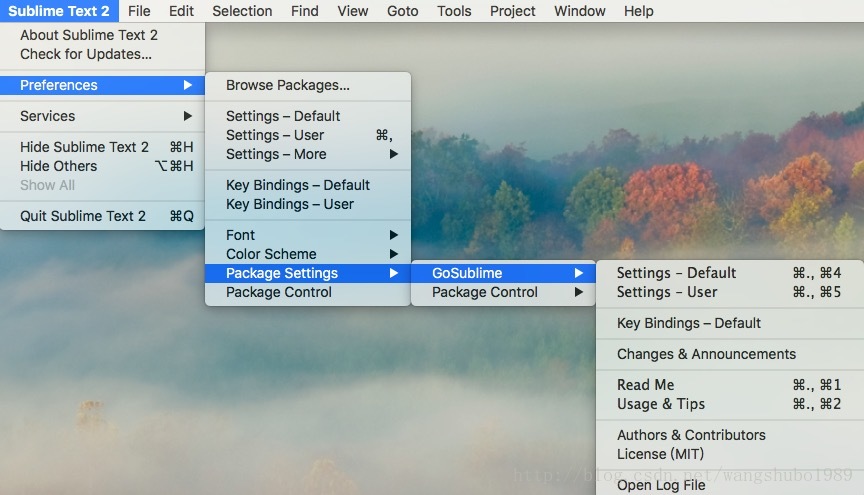Open the Edit menu

[x=181, y=11]
